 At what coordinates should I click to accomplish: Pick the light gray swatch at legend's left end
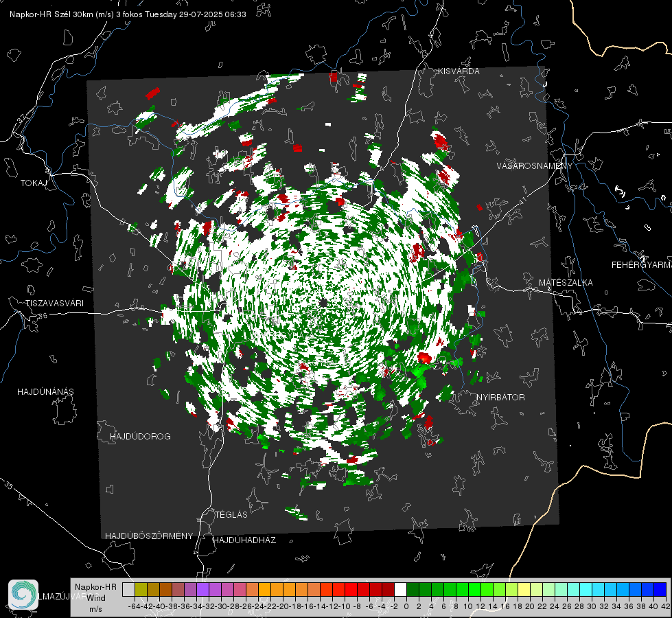point(128,589)
